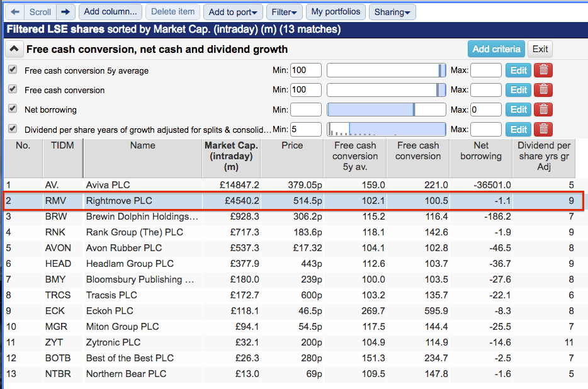Sort by the Net borrowing column header

tap(481, 158)
